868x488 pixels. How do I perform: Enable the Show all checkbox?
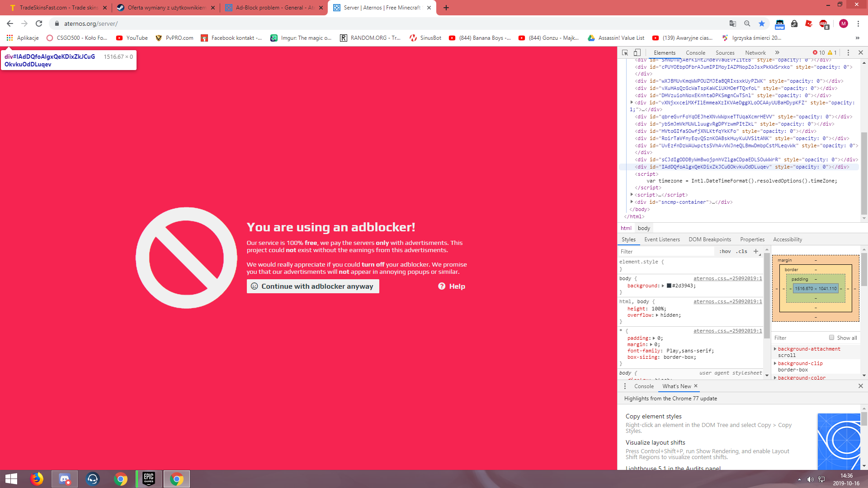point(831,338)
